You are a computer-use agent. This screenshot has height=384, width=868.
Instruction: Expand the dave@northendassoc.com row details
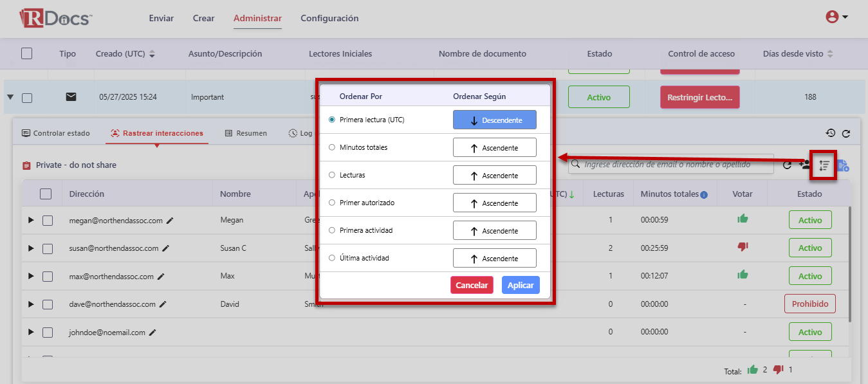(x=31, y=304)
